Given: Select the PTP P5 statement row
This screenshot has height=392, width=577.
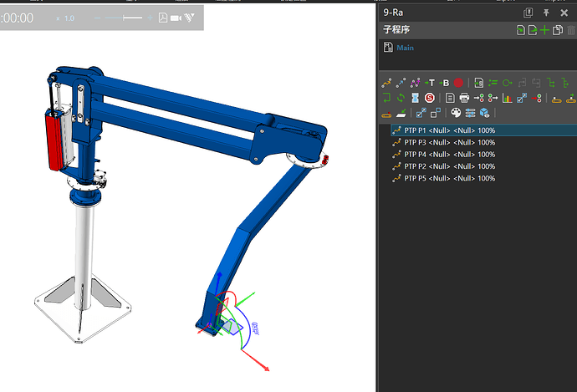Looking at the screenshot, I should [x=448, y=178].
